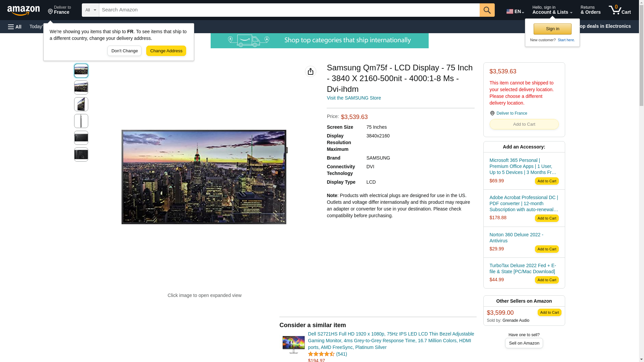Screen dimensions: 644x362
Task: Click the search magnifier button
Action: coord(487,10)
